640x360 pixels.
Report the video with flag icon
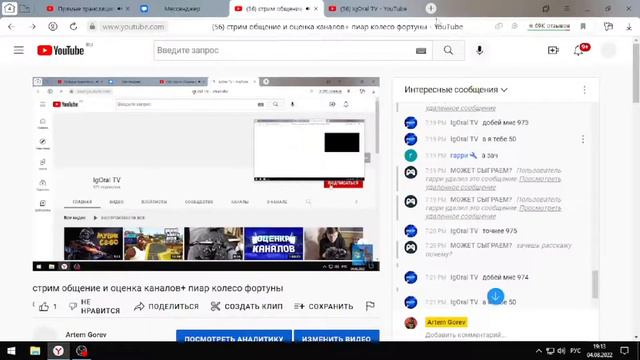[x=370, y=306]
